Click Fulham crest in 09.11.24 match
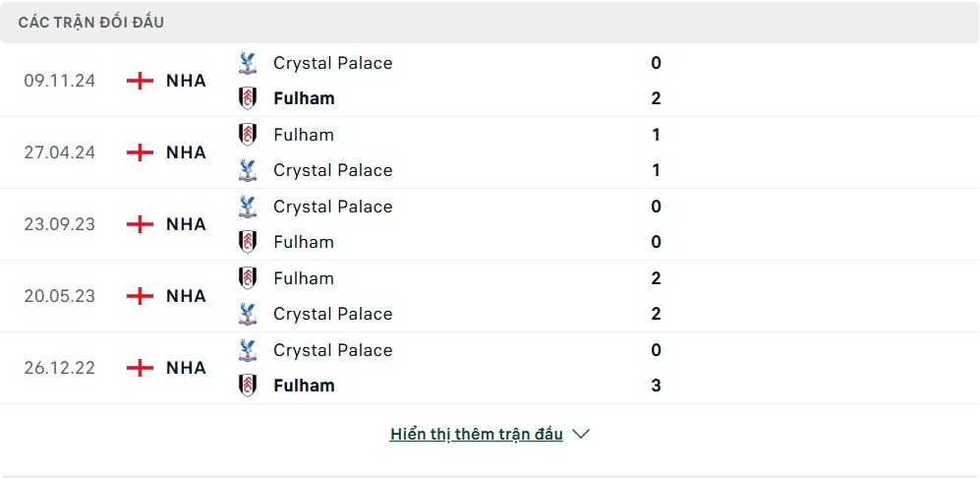980x478 pixels. 248,98
